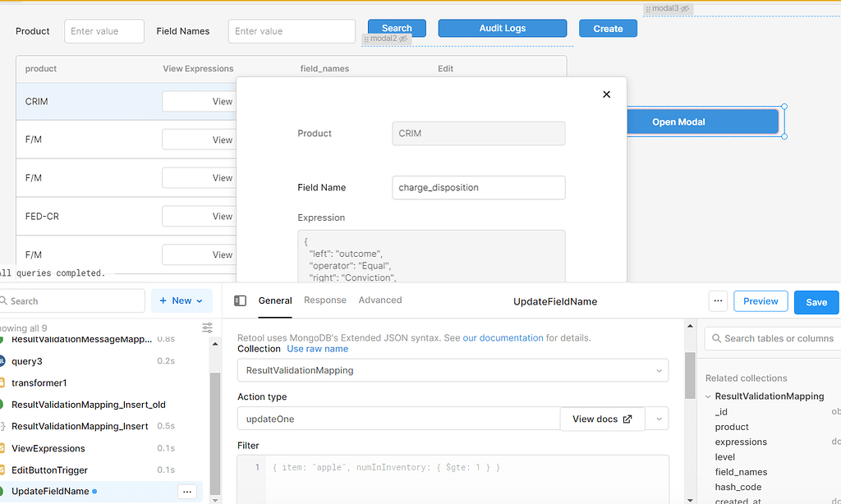Click the three-dot menu beside UpdateFieldName query
841x504 pixels.
pyautogui.click(x=187, y=492)
